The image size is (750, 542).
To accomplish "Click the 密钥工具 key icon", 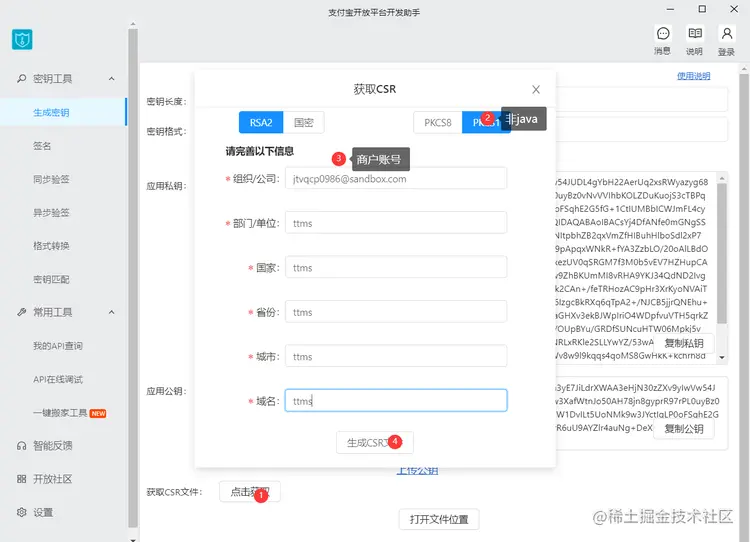I will pyautogui.click(x=22, y=78).
